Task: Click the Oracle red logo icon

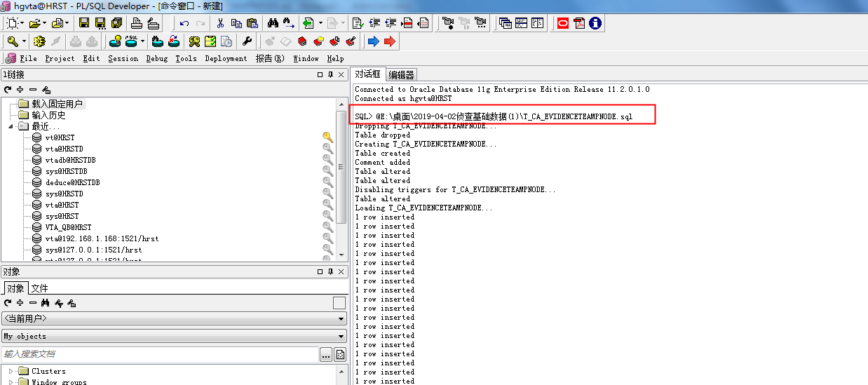Action: point(563,23)
